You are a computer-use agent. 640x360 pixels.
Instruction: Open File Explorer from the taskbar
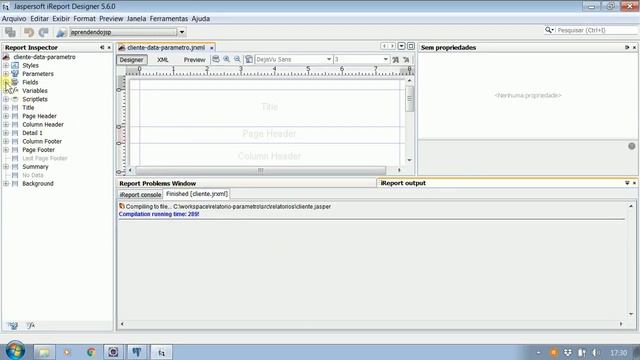click(44, 352)
